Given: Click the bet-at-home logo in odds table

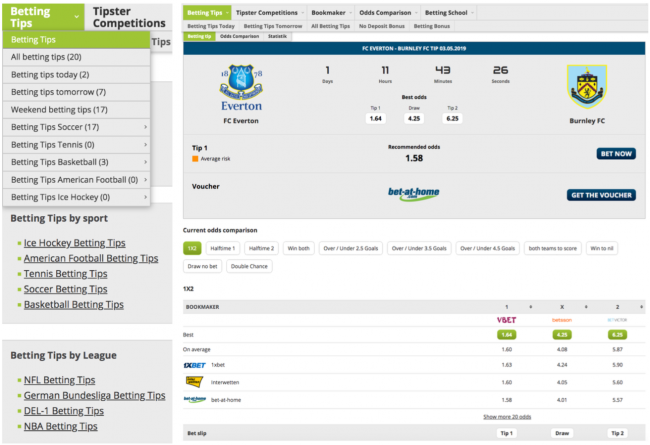Looking at the screenshot, I should click(x=195, y=399).
